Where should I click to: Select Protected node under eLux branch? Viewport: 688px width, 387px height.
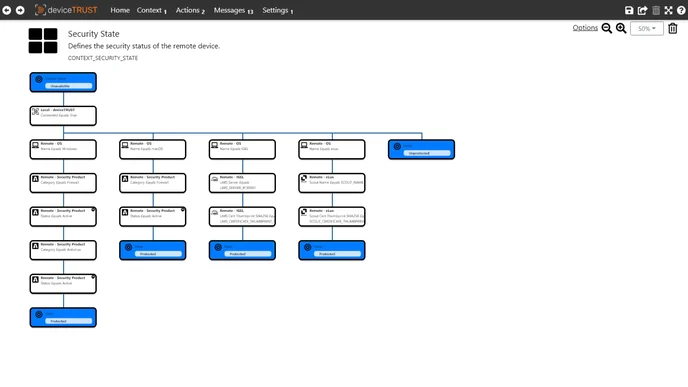coord(332,250)
